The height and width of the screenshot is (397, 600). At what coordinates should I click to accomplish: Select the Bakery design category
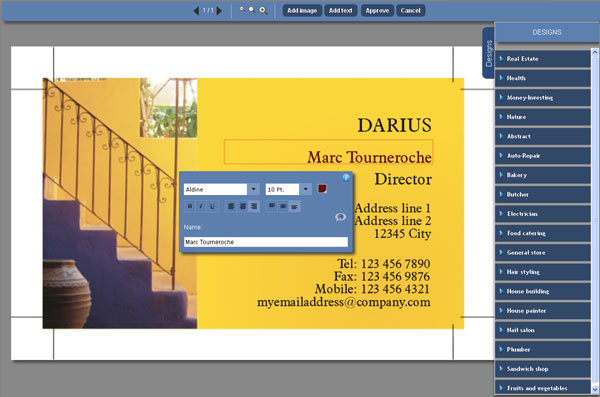click(x=543, y=175)
